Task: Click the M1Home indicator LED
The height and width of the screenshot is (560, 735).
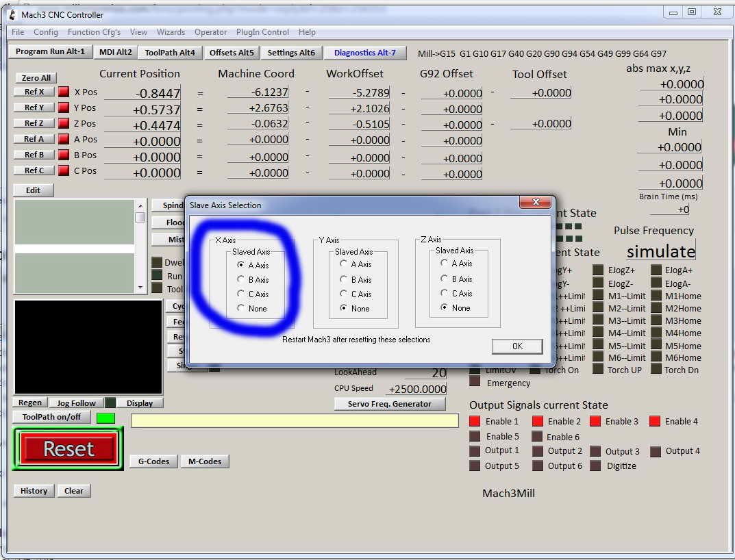Action: point(656,296)
